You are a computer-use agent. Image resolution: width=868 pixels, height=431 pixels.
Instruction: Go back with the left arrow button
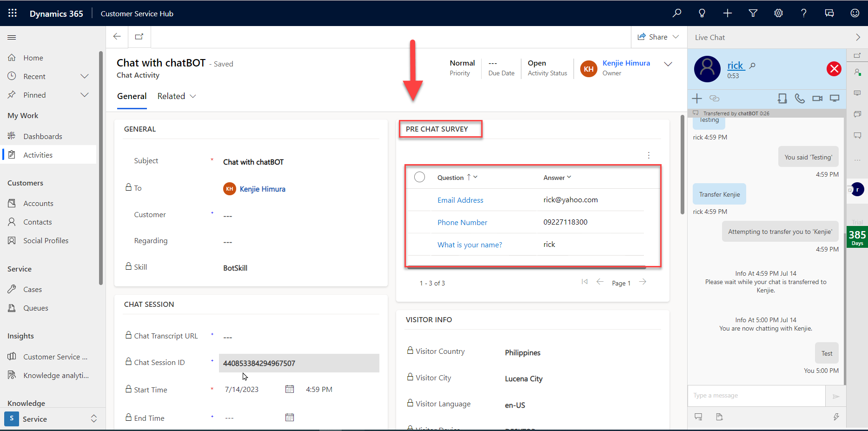click(117, 36)
